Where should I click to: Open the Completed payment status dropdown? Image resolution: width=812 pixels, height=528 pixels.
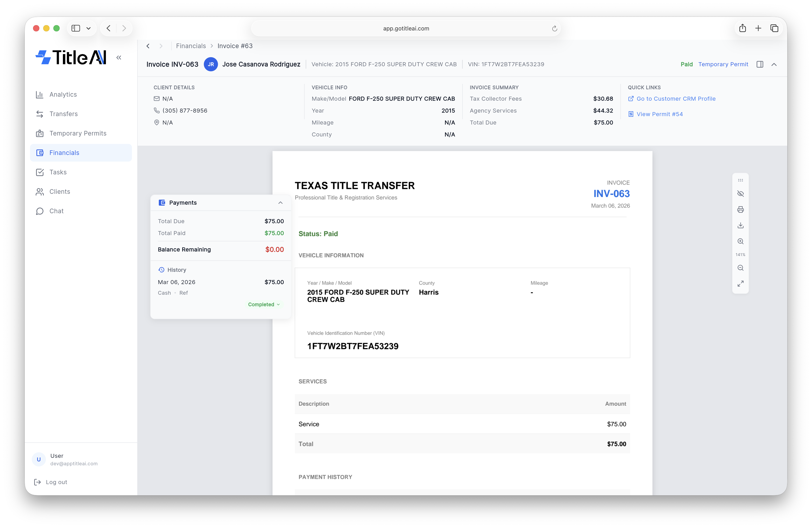[264, 304]
